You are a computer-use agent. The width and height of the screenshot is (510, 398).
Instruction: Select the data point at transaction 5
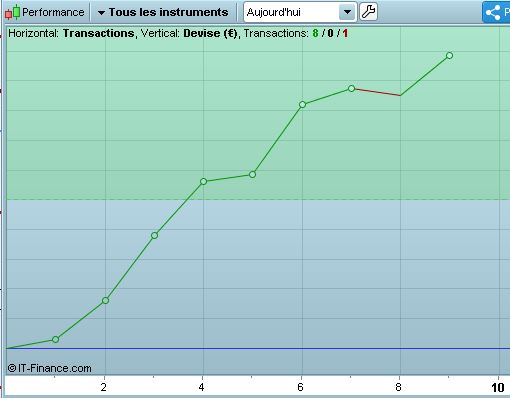click(x=253, y=175)
